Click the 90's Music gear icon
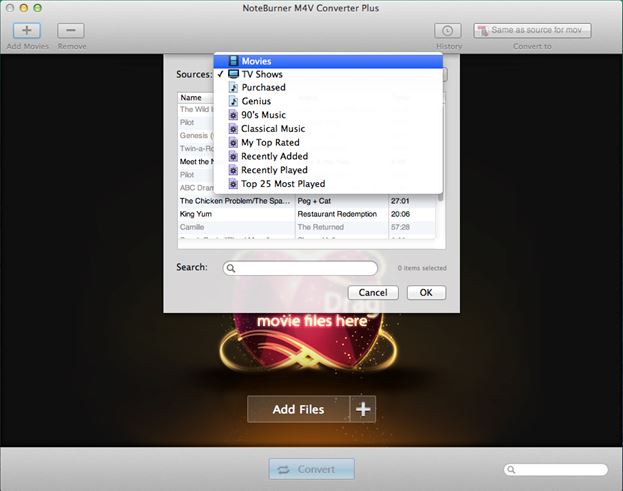This screenshot has height=491, width=623. [233, 115]
